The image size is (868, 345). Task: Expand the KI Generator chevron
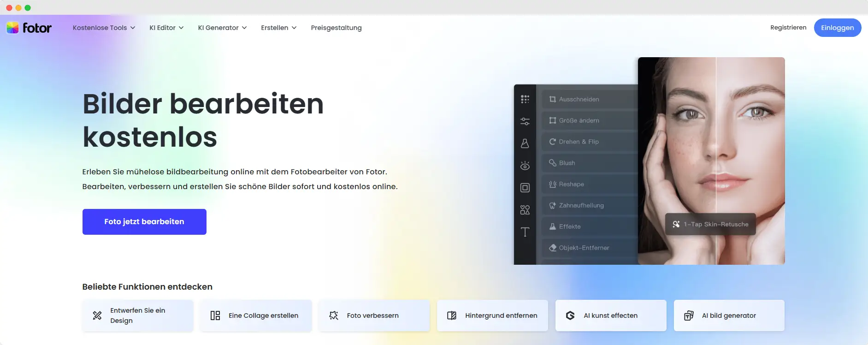(x=244, y=28)
